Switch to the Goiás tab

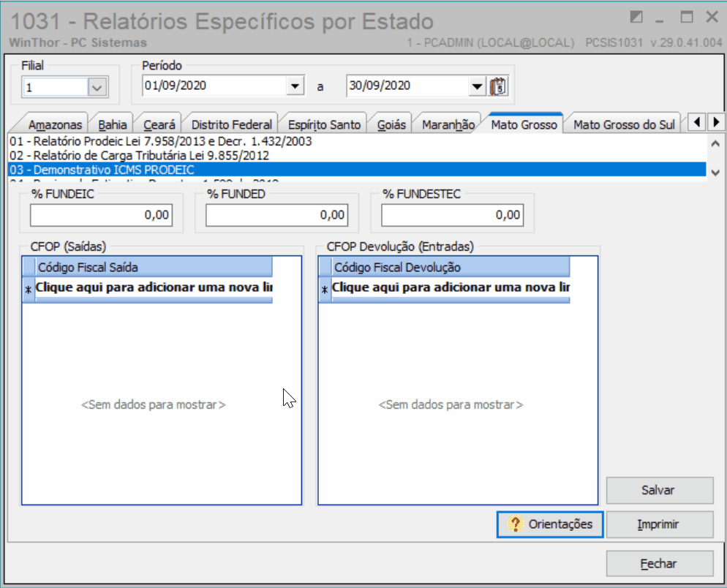click(x=391, y=125)
